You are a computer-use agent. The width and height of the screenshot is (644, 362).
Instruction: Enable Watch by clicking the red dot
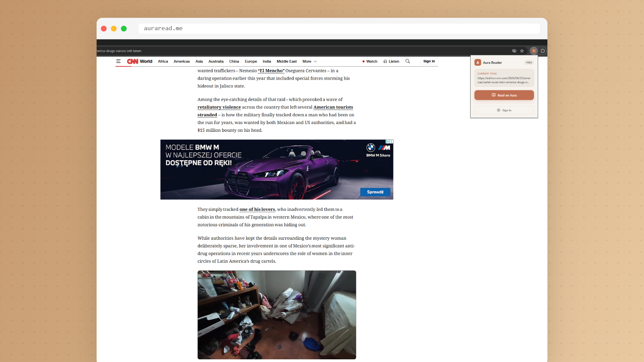coord(364,61)
